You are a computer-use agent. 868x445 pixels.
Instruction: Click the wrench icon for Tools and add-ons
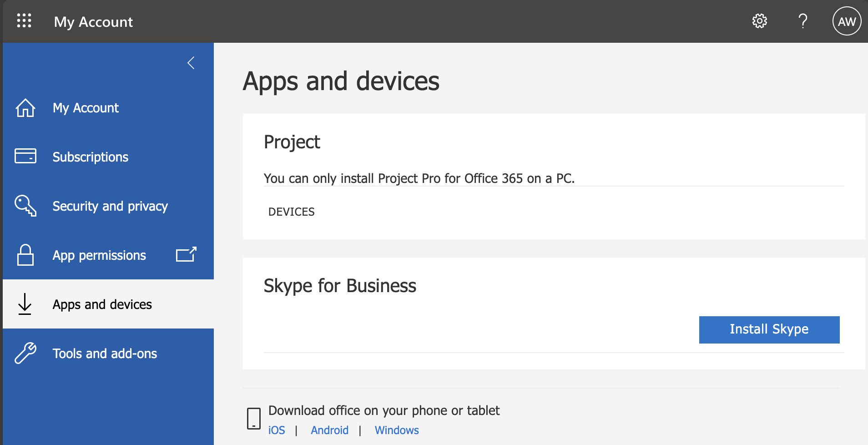(25, 353)
